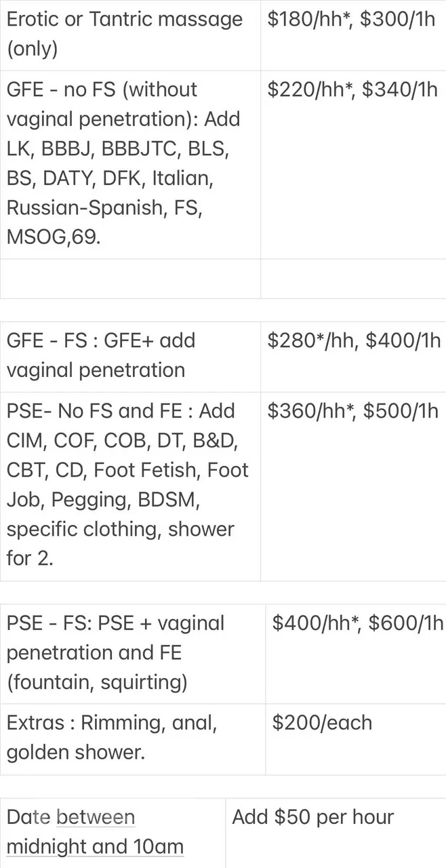Select the Extras description cell
This screenshot has height=868, width=446.
pyautogui.click(x=131, y=738)
